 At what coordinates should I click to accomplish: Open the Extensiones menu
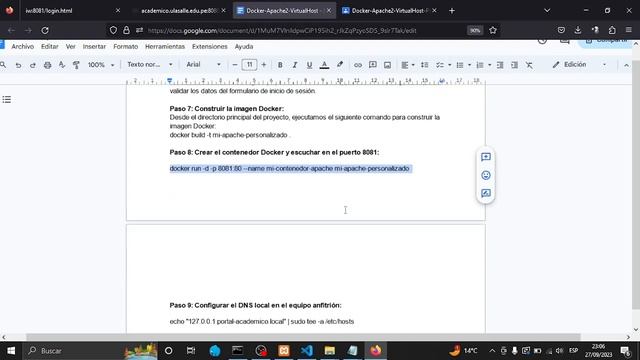[210, 47]
